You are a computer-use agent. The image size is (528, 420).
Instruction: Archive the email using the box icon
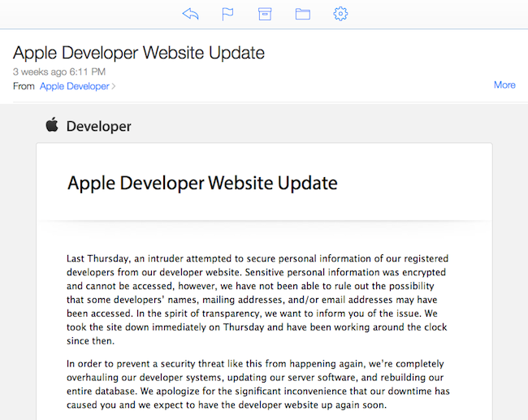[265, 14]
